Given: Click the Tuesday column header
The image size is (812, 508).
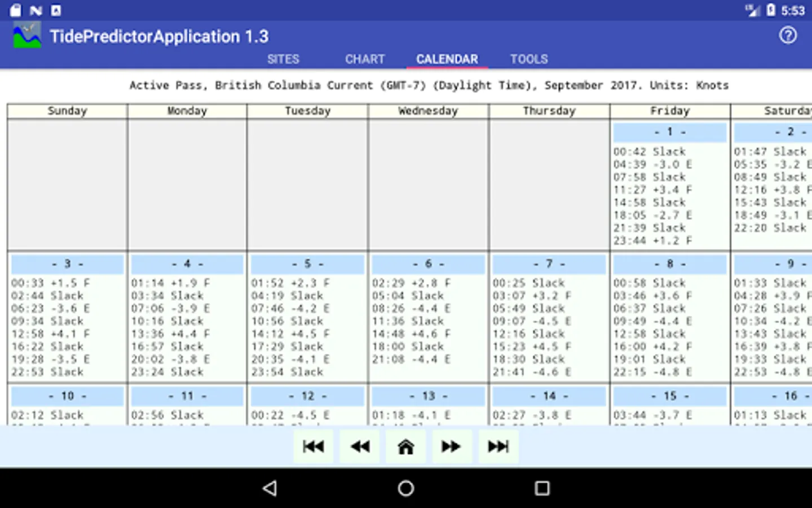Looking at the screenshot, I should [308, 111].
